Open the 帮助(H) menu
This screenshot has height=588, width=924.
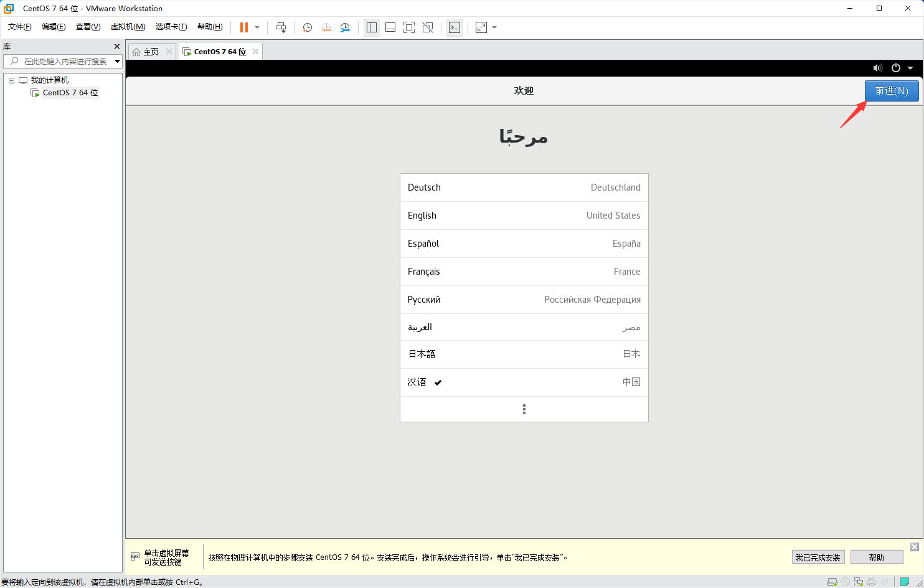pyautogui.click(x=210, y=27)
